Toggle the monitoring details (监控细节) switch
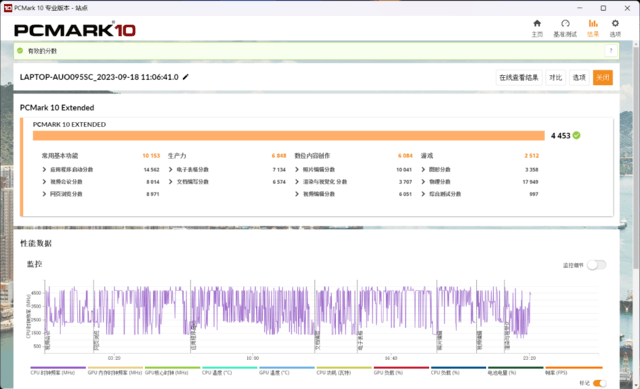Screen dimensions: 640x389 click(596, 265)
